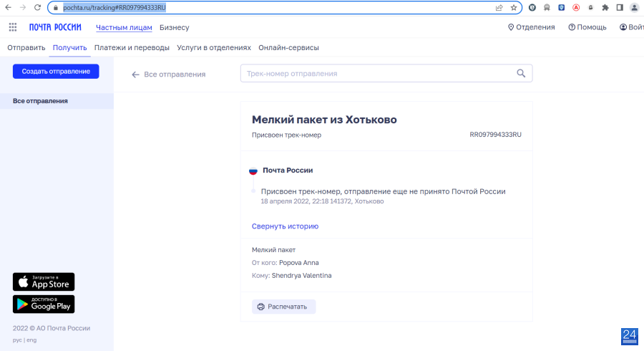Viewport: 644px width, 351px height.
Task: Open Отделения locations link
Action: (x=532, y=27)
